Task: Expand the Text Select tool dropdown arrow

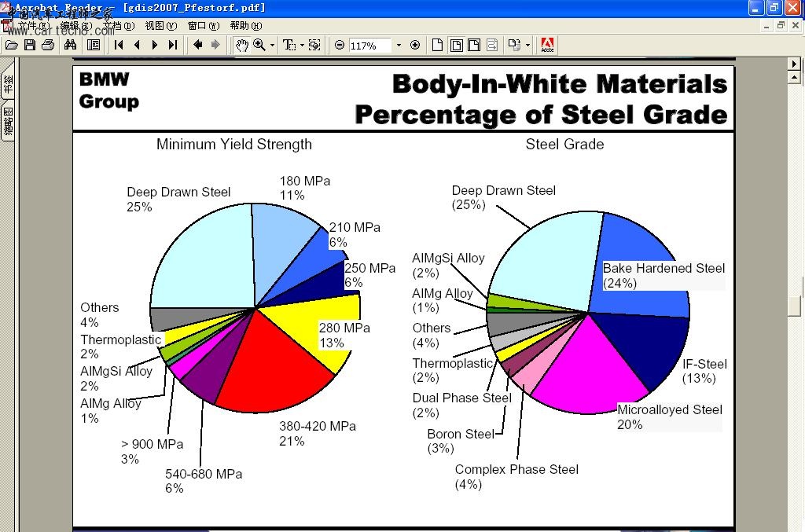Action: (302, 45)
